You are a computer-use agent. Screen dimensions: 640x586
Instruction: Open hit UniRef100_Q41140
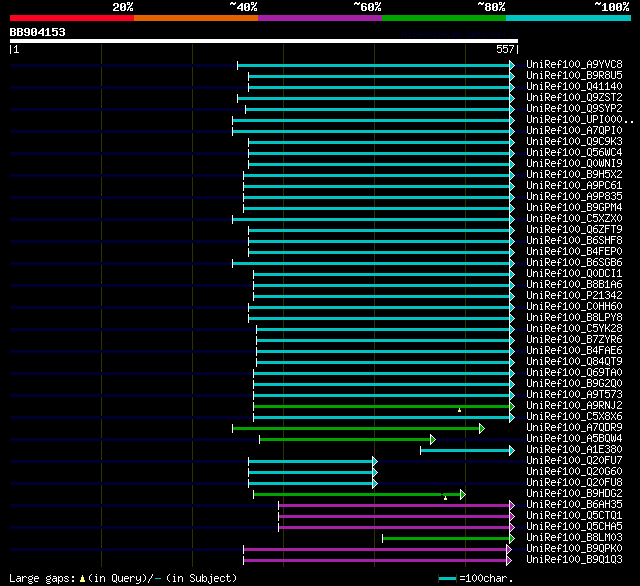(x=574, y=87)
